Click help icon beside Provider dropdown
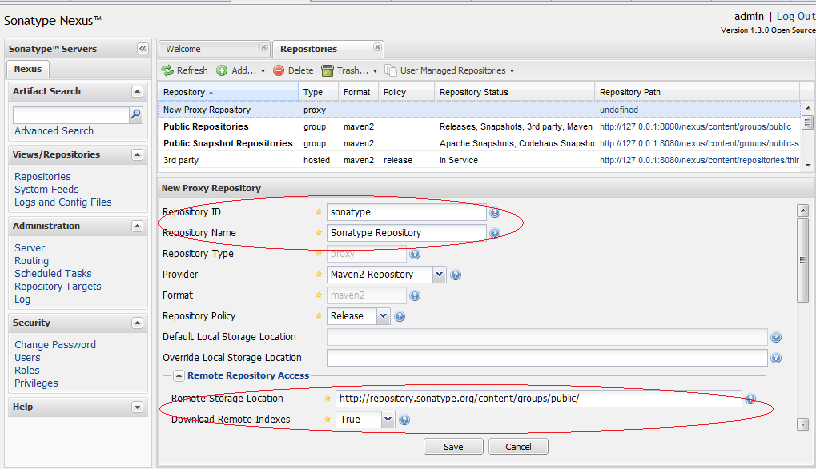 point(455,275)
